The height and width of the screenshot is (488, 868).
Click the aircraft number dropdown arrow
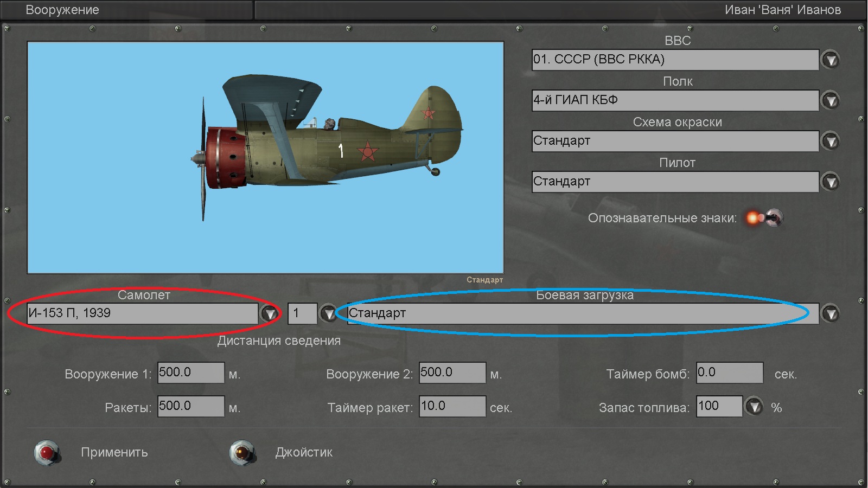tap(328, 313)
